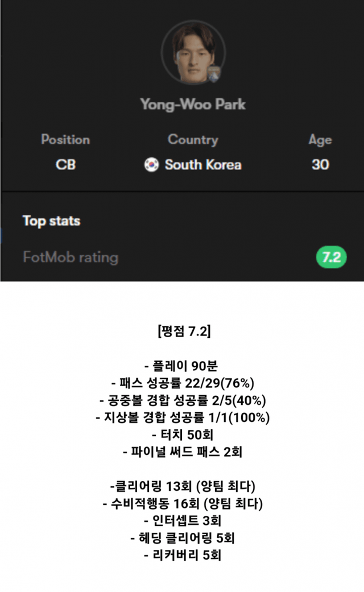Click the 플레이 90분 line
364x592 pixels.
click(183, 365)
